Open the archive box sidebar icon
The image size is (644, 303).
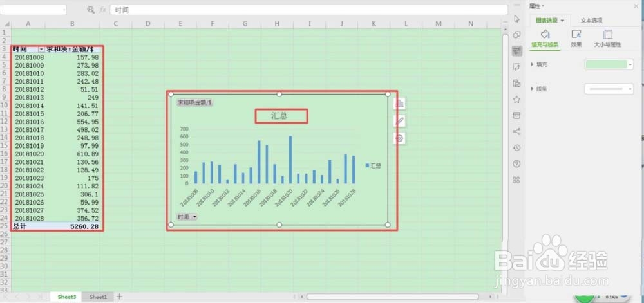(x=516, y=116)
